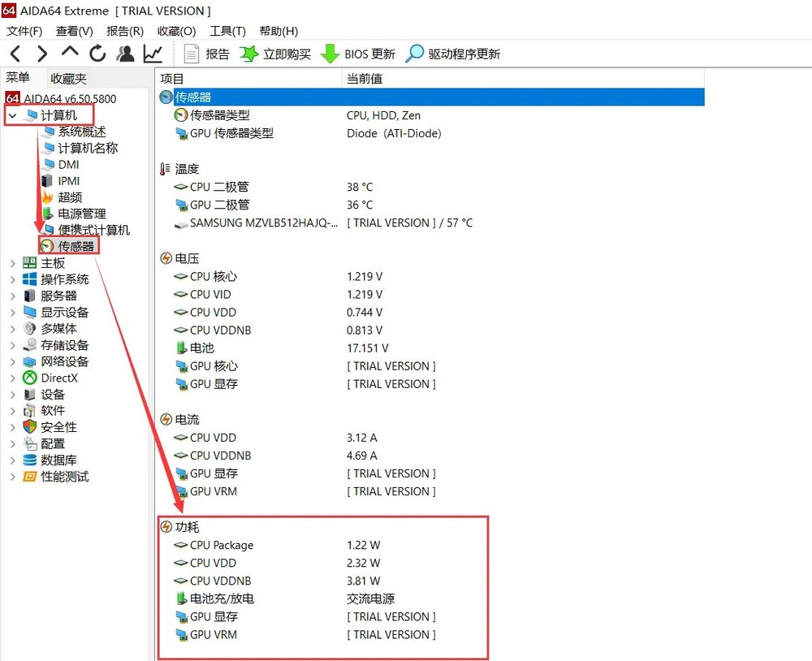This screenshot has width=812, height=661.
Task: Select AIDA64 v6.50.5800 root item
Action: click(61, 98)
